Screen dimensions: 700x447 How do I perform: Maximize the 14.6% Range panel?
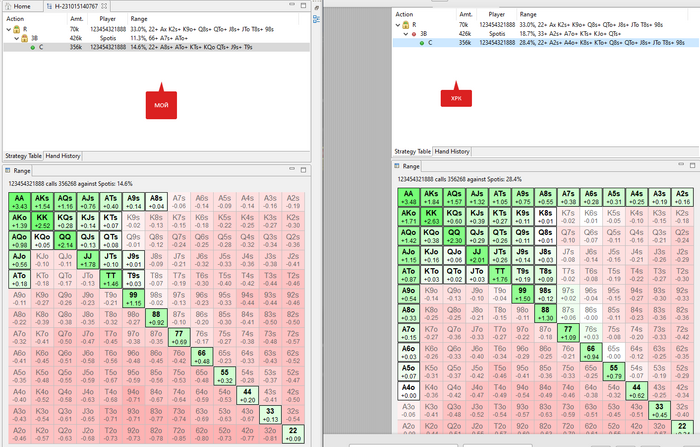tap(303, 170)
